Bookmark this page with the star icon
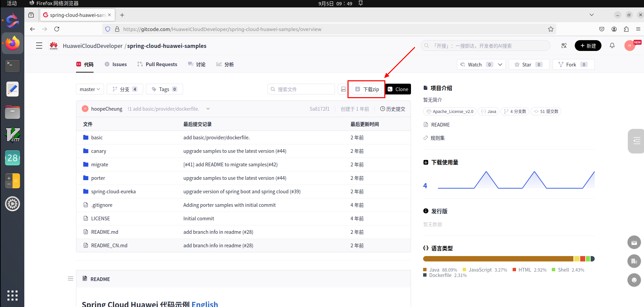644x307 pixels. (551, 29)
